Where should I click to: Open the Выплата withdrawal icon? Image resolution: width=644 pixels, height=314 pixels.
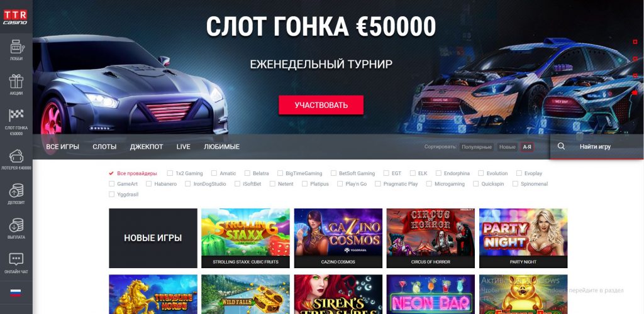(16, 225)
